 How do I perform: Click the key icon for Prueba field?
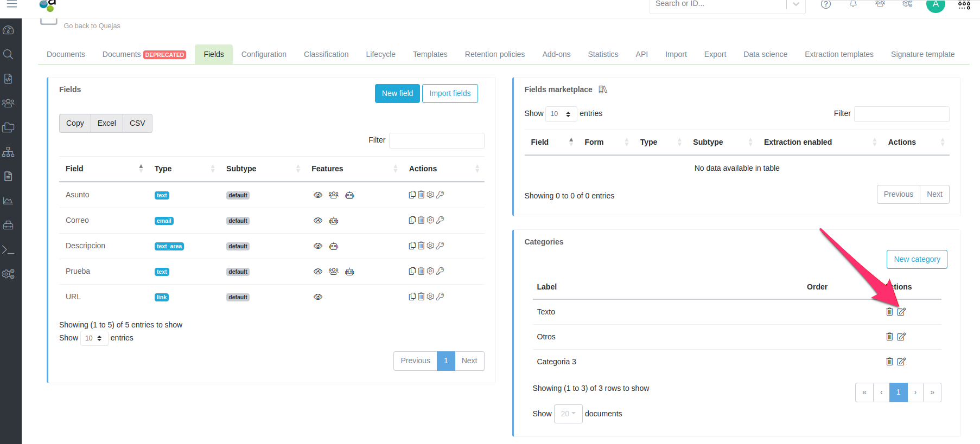440,271
